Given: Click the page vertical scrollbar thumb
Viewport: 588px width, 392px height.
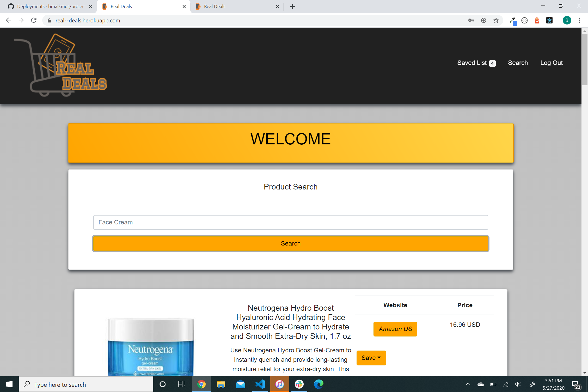Looking at the screenshot, I should [585, 59].
